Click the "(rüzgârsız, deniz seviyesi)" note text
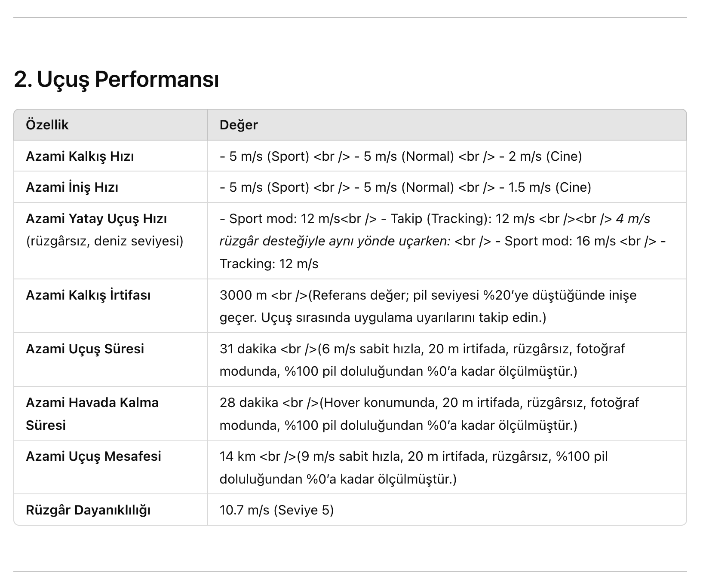Image resolution: width=706 pixels, height=588 pixels. pyautogui.click(x=104, y=241)
